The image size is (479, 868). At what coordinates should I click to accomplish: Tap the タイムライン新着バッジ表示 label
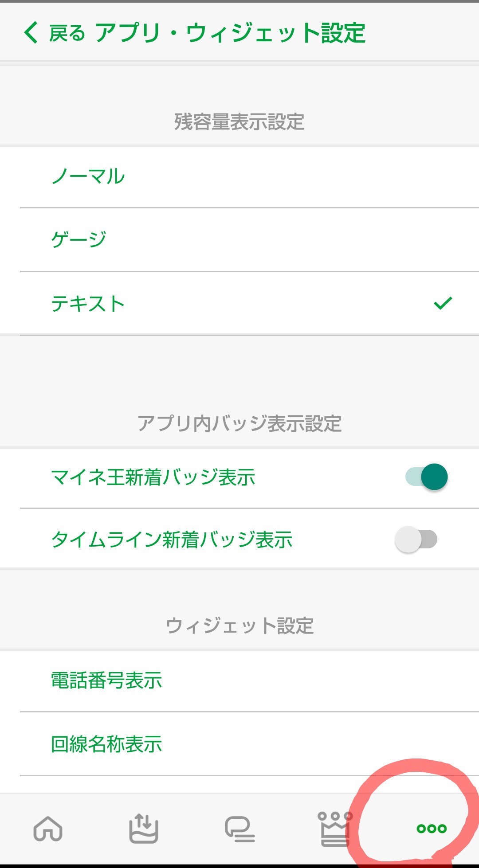point(172,540)
